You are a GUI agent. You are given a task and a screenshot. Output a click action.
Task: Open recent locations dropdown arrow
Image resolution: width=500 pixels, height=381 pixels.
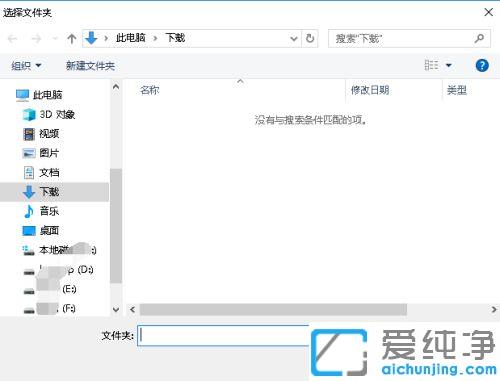(55, 39)
